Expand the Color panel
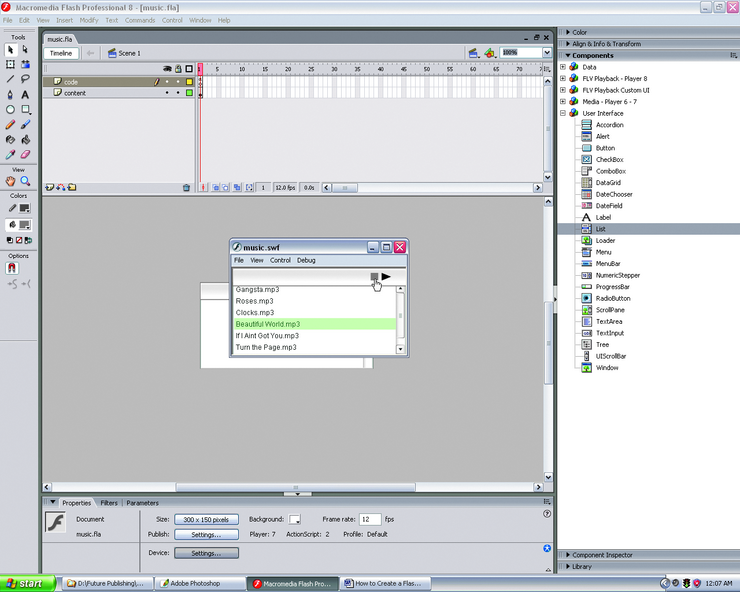 click(x=568, y=32)
